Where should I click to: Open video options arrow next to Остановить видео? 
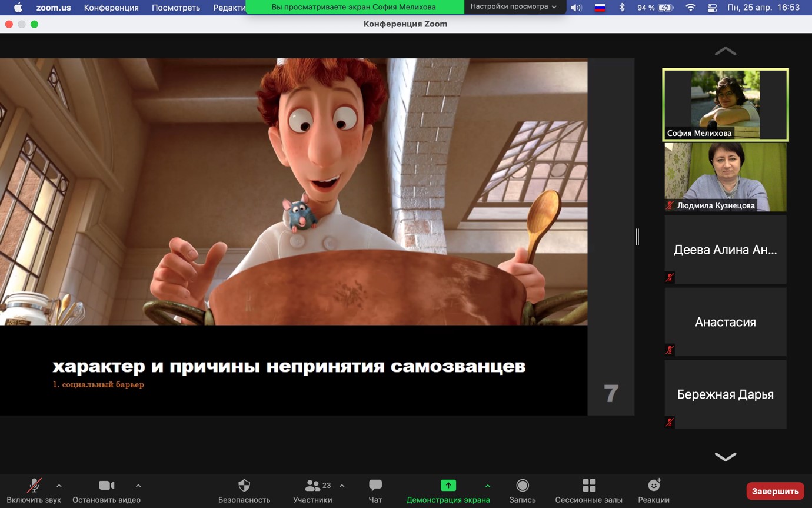pos(138,486)
